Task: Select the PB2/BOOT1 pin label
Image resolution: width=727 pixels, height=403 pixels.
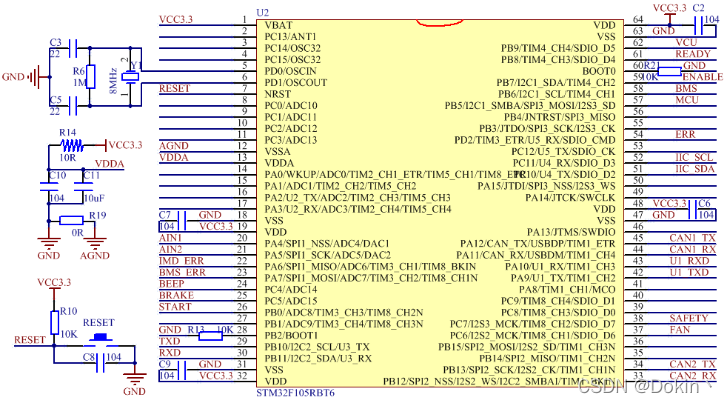Action: point(291,335)
